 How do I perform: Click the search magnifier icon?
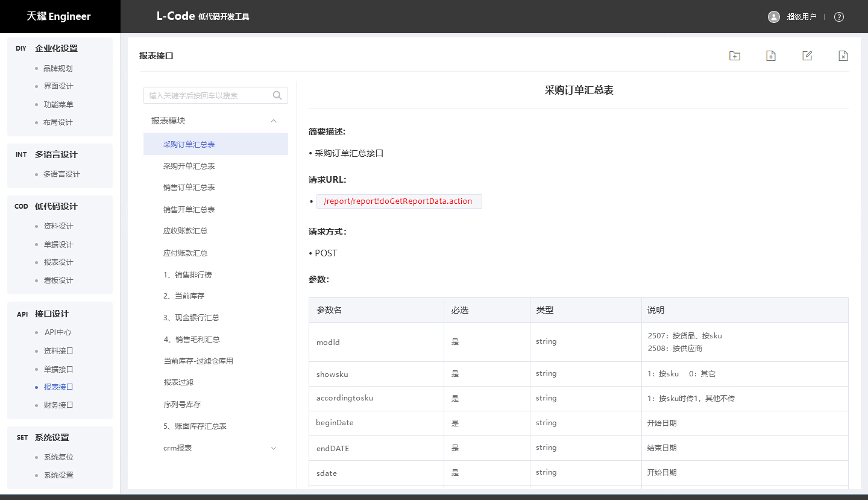[x=277, y=95]
